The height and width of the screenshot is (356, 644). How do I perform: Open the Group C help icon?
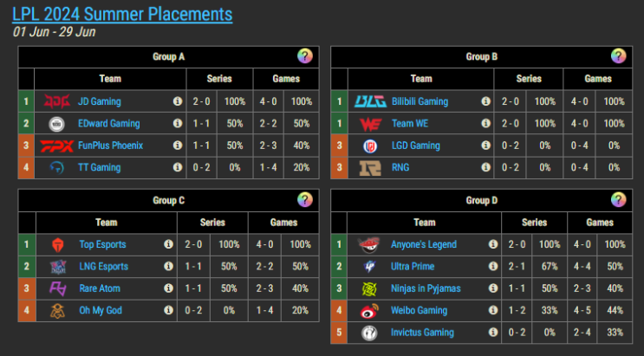(x=305, y=199)
